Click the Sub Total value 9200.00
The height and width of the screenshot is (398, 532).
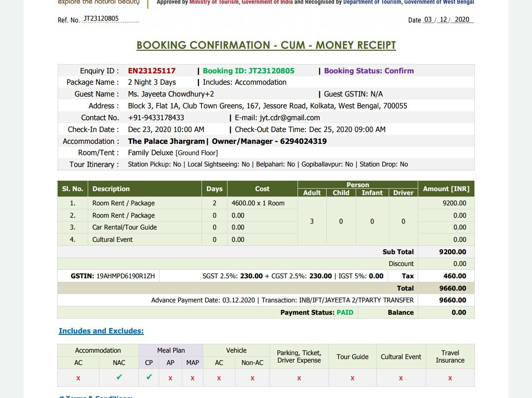pyautogui.click(x=453, y=252)
